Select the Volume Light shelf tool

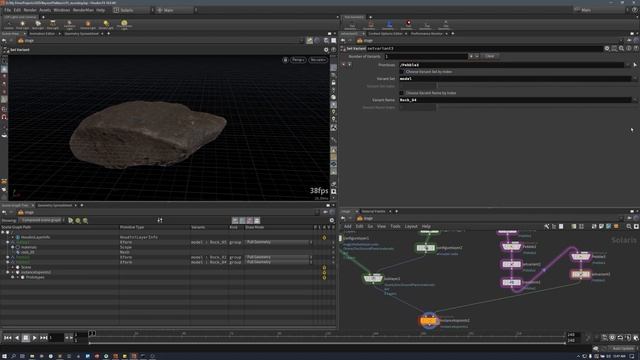(x=88, y=25)
